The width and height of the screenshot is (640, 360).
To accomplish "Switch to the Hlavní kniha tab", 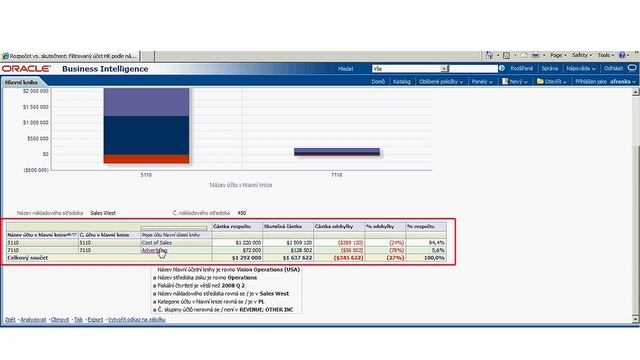I will pyautogui.click(x=21, y=82).
